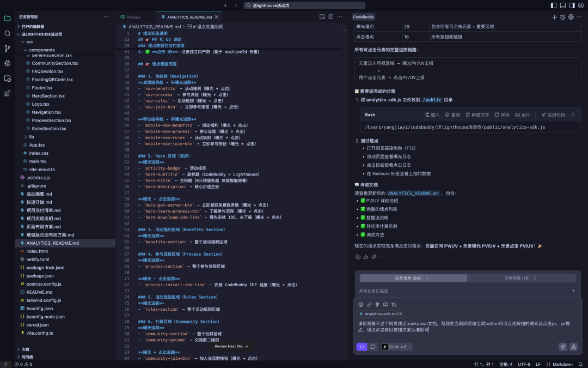Click the new chat plus icon in CodeBuddy
This screenshot has width=588, height=368.
pos(554,17)
